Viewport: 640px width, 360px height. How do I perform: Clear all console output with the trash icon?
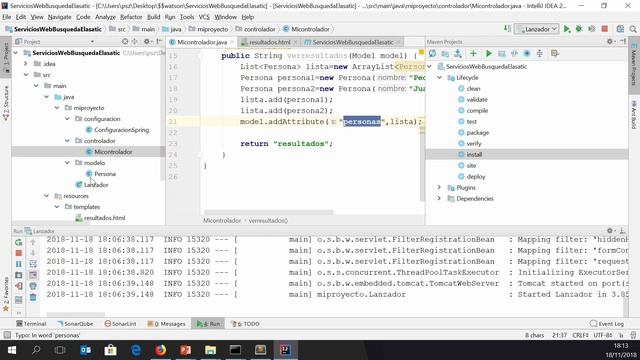coord(33,298)
